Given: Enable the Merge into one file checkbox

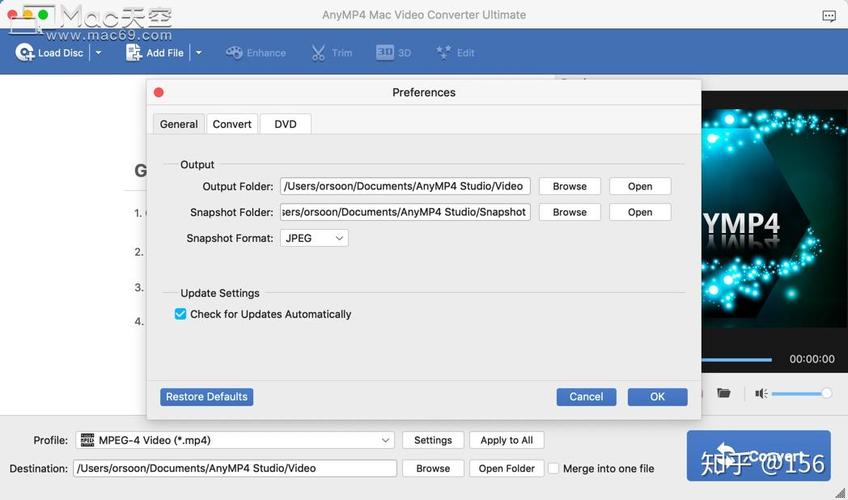Looking at the screenshot, I should tap(553, 468).
